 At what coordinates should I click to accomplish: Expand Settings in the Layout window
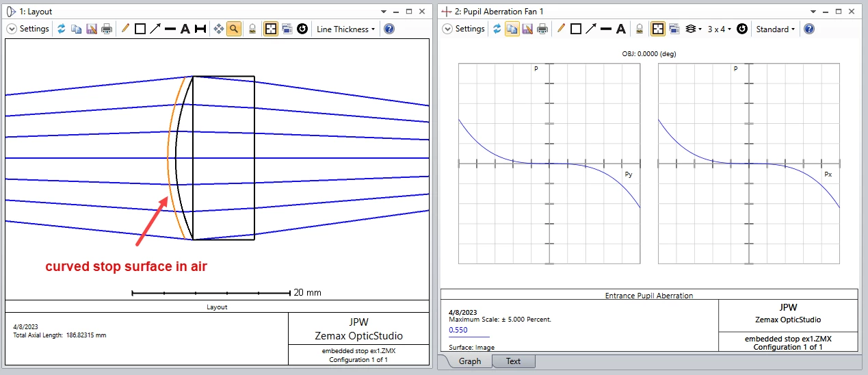pos(28,29)
